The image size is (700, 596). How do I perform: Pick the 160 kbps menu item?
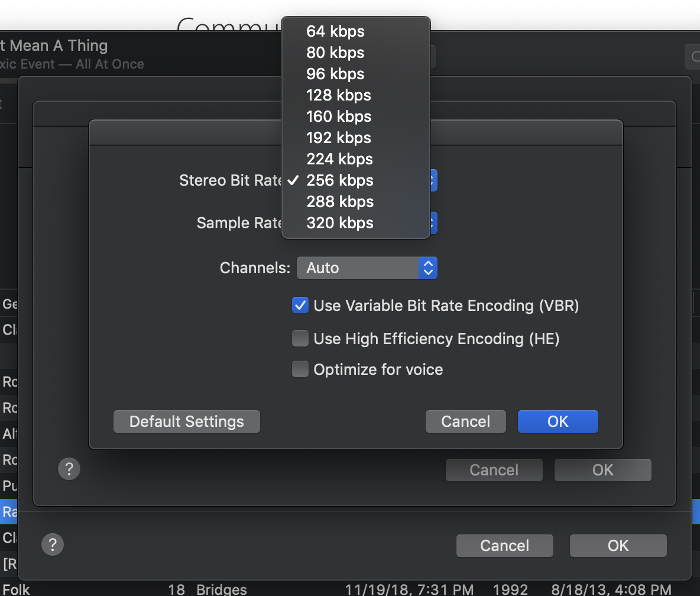[x=339, y=116]
